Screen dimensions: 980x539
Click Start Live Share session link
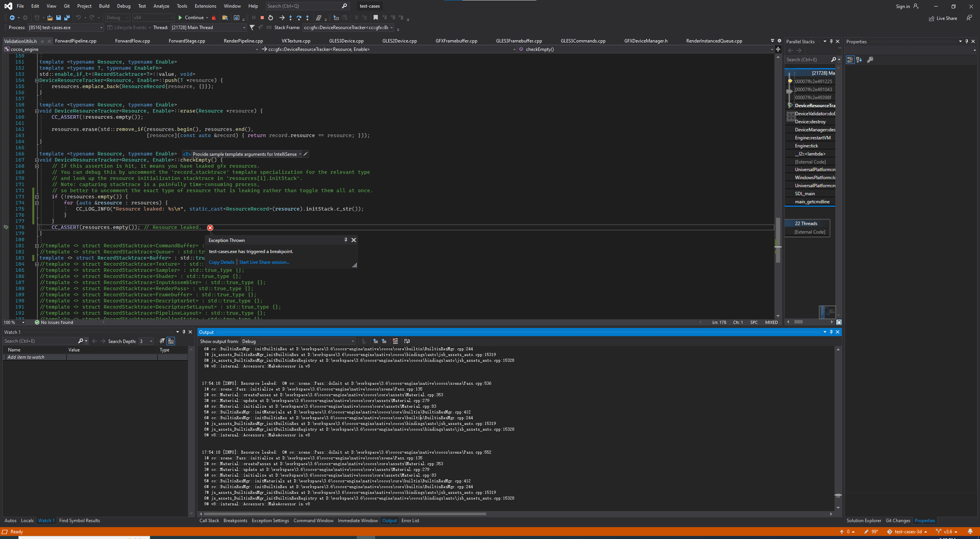click(264, 262)
